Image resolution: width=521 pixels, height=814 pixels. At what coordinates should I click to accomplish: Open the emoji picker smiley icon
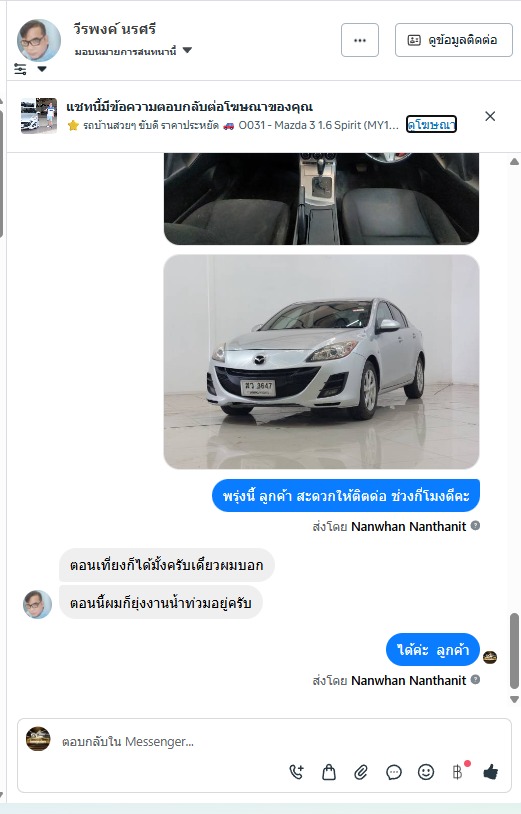[x=426, y=772]
